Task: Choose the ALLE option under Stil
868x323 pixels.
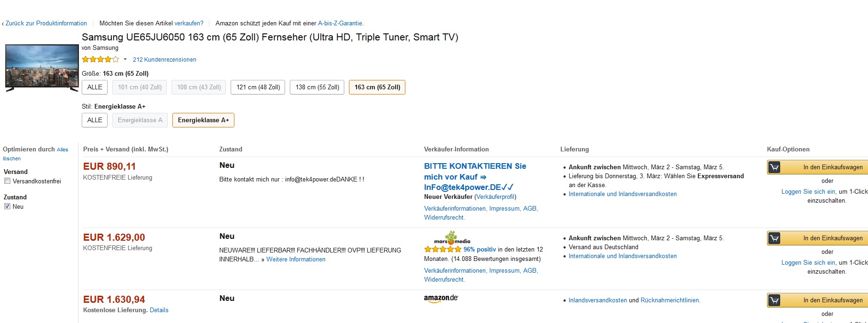Action: pyautogui.click(x=94, y=120)
